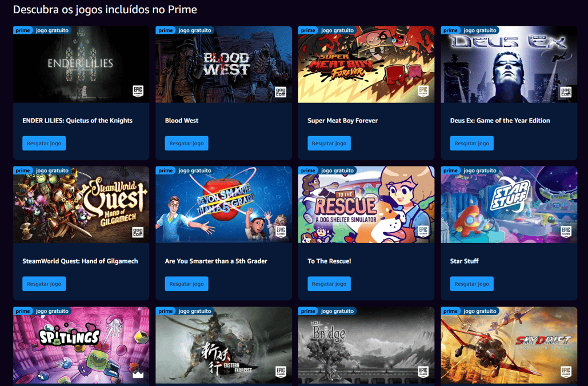Redeem Star Stuff with Resgatar jogo button

click(471, 284)
